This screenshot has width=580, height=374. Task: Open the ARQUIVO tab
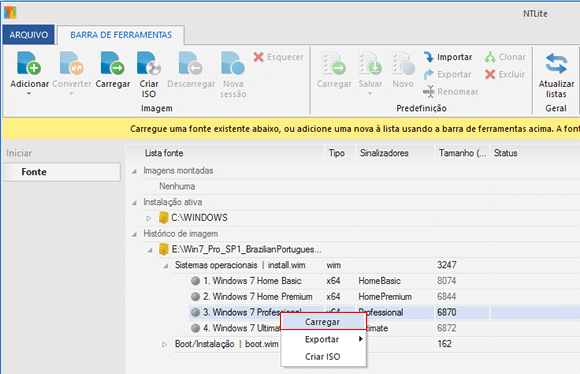coord(29,35)
